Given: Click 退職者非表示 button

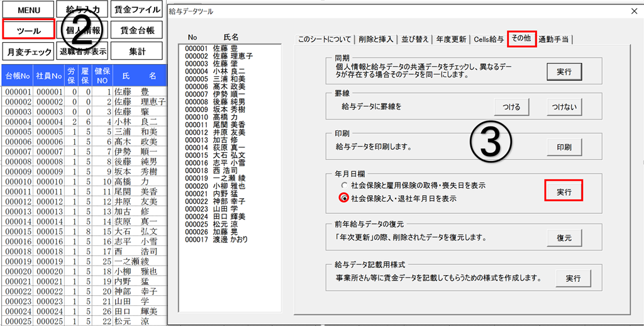Looking at the screenshot, I should [x=82, y=52].
